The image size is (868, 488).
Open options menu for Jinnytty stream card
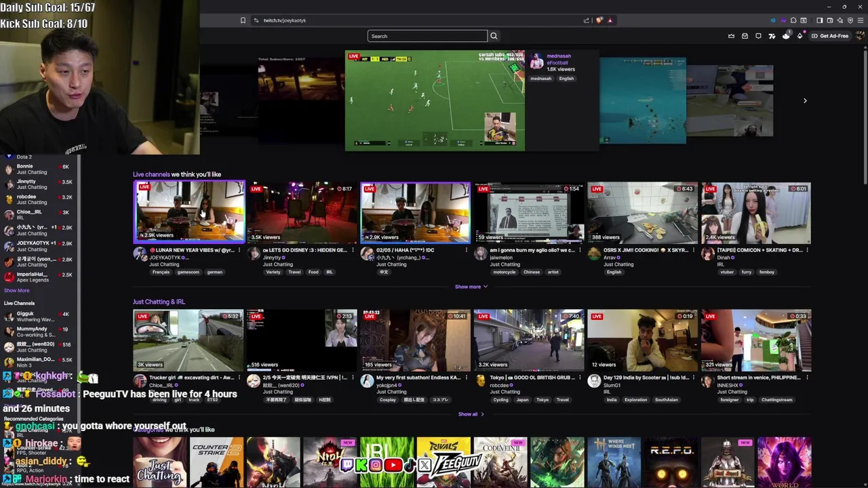click(353, 250)
